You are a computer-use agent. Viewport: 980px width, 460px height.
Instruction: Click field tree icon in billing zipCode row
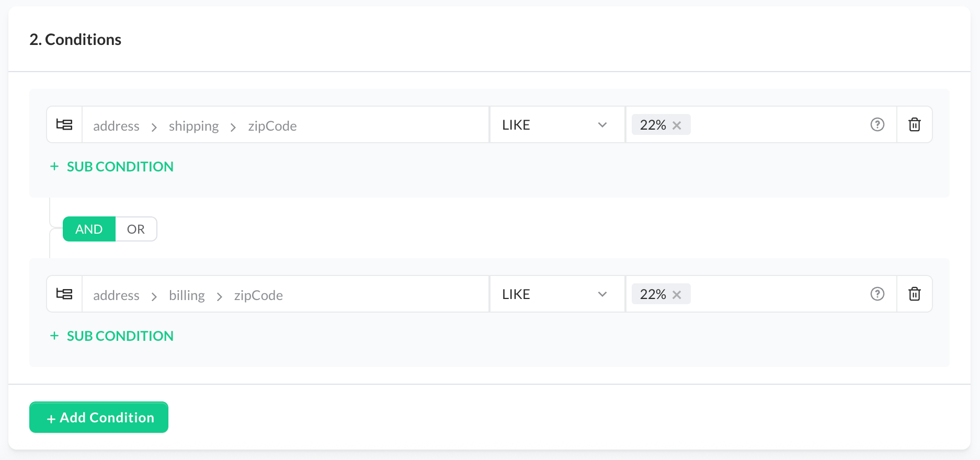click(x=64, y=294)
